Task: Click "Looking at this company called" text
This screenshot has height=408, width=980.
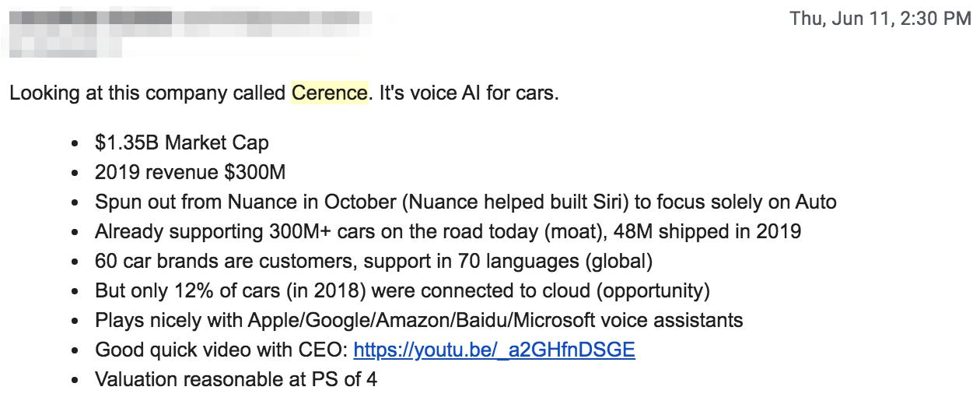Action: pyautogui.click(x=148, y=93)
